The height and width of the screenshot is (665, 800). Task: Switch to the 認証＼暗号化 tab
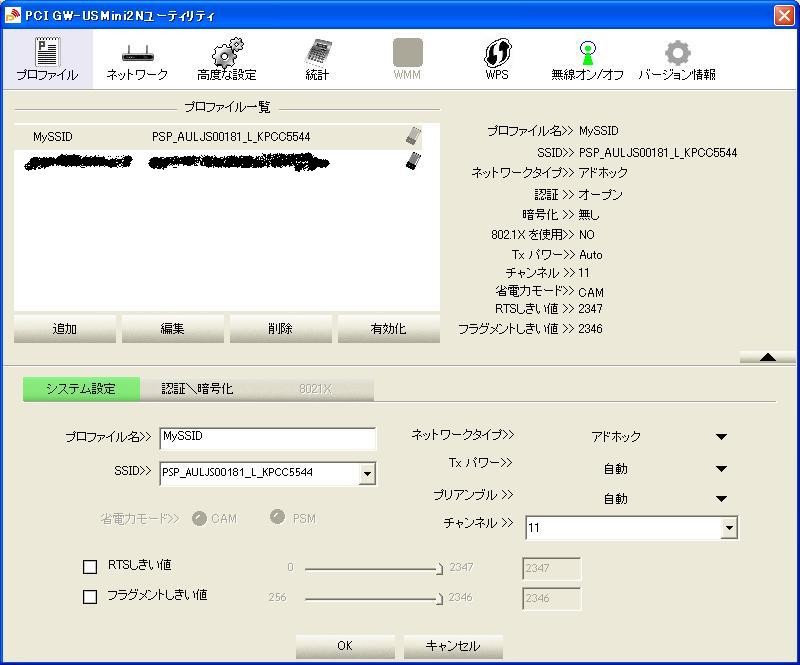[196, 388]
